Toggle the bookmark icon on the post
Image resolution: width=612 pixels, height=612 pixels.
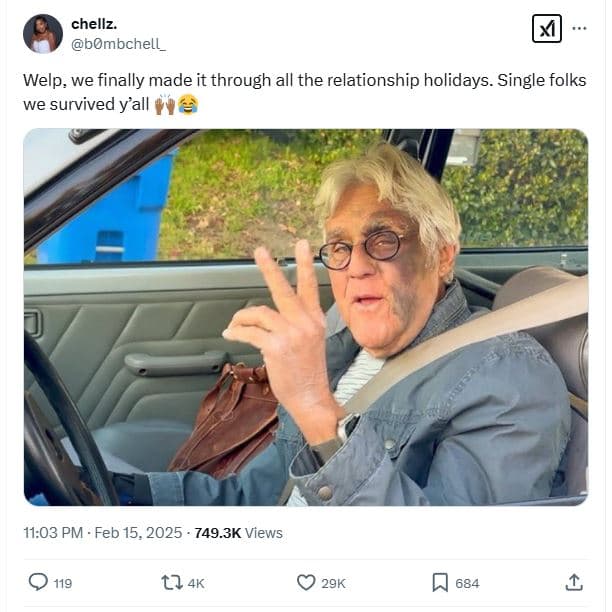(439, 582)
